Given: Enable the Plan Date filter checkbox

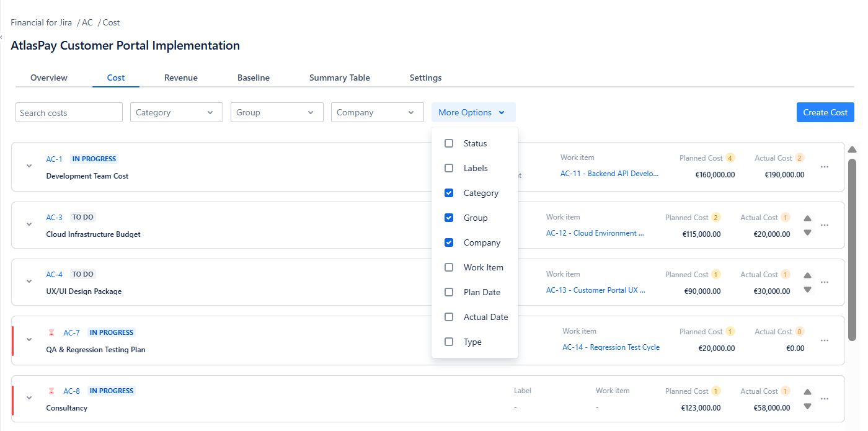Looking at the screenshot, I should tap(449, 292).
